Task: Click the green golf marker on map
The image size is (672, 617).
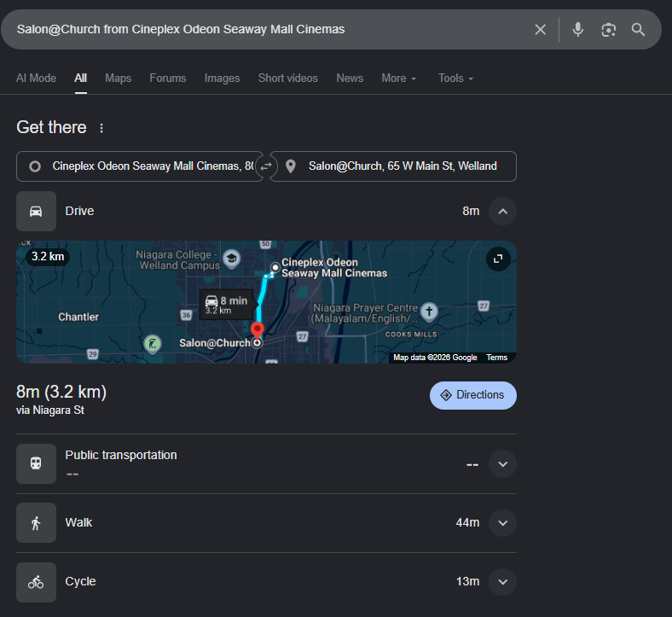Action: [x=152, y=343]
